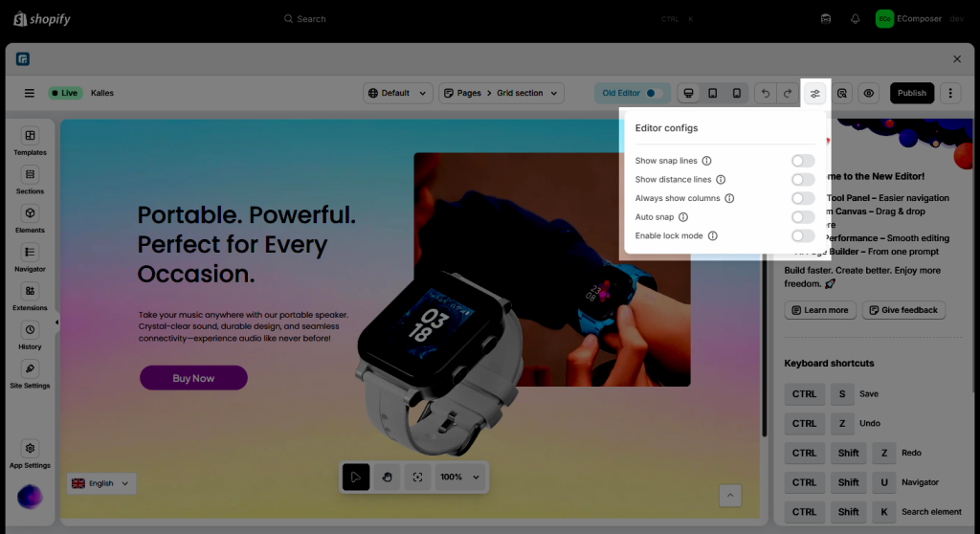Click the eye preview icon
Viewport: 980px width, 534px height.
[x=869, y=93]
